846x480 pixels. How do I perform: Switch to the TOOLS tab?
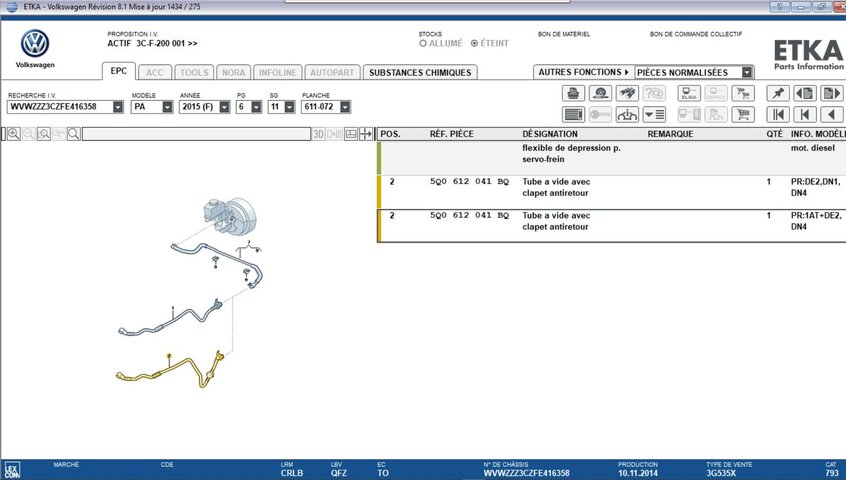coord(194,73)
